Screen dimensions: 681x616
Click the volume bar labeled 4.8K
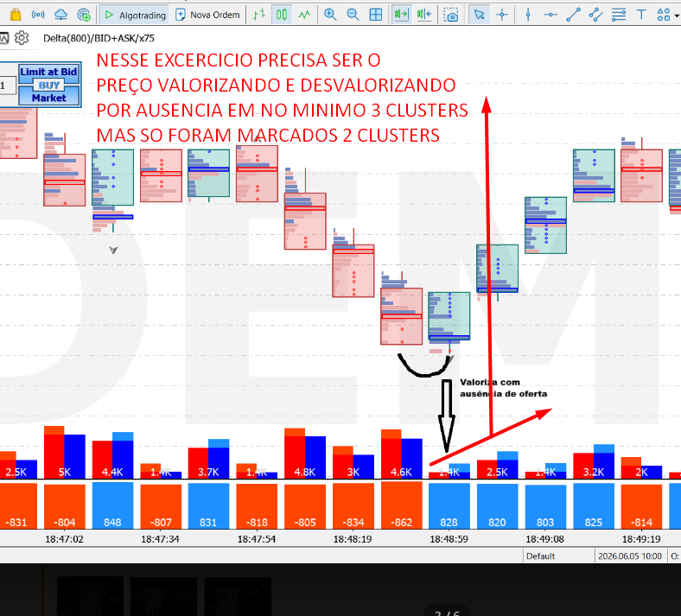pos(305,454)
